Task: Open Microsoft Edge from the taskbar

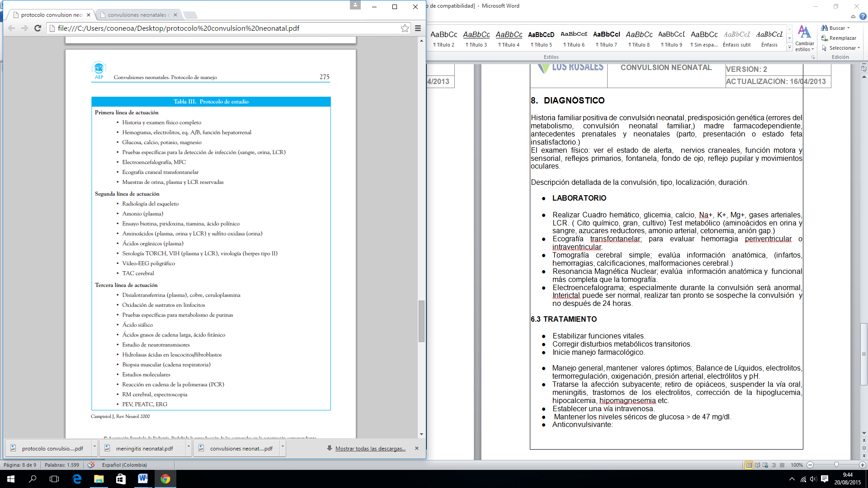Action: 77,479
